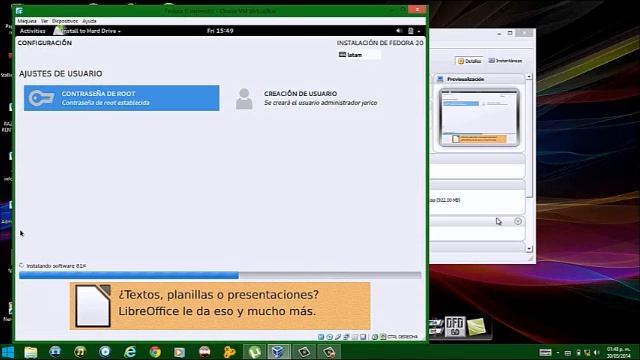Switch to Detalles in VirtualBox Manager

pyautogui.click(x=469, y=61)
